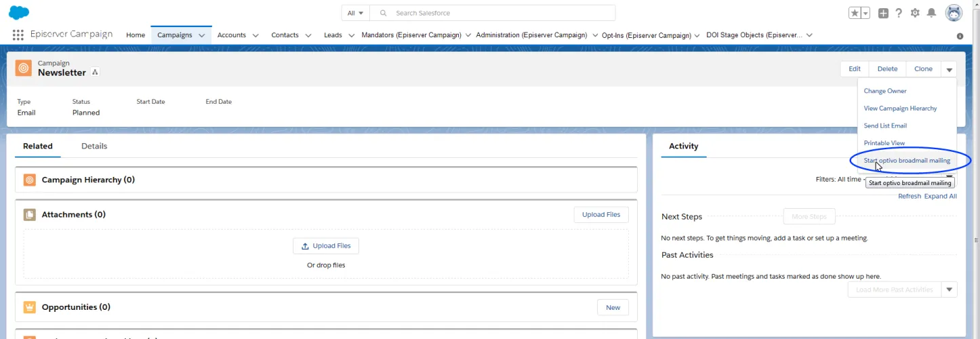980x339 pixels.
Task: Expand the Accounts tab chevron
Action: click(256, 35)
